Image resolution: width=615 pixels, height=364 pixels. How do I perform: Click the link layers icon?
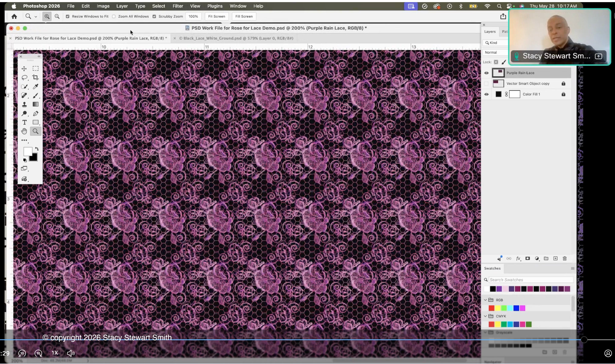coord(509,259)
